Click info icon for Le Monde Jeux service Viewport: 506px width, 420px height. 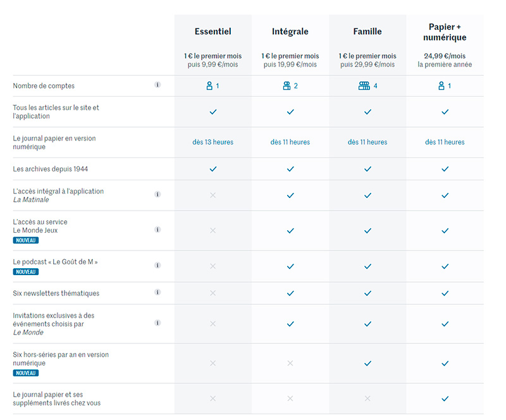tap(157, 230)
